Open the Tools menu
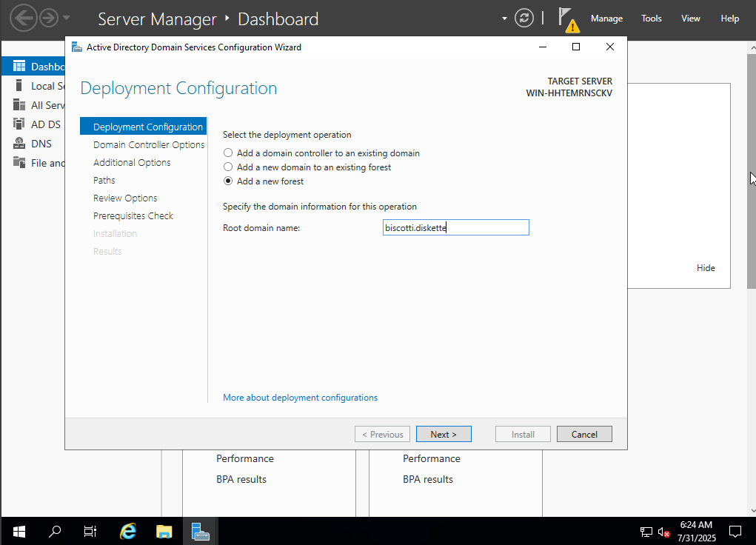Viewport: 756px width, 545px height. coord(651,19)
